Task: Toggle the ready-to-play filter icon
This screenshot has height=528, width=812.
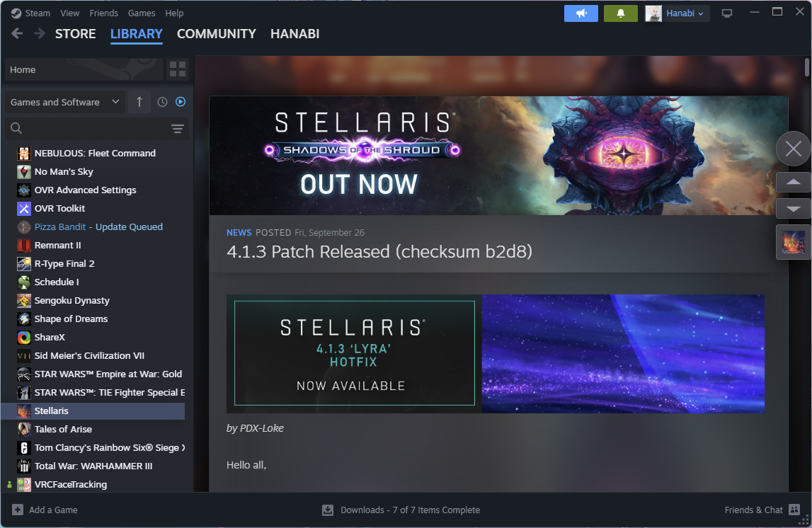Action: (x=181, y=102)
